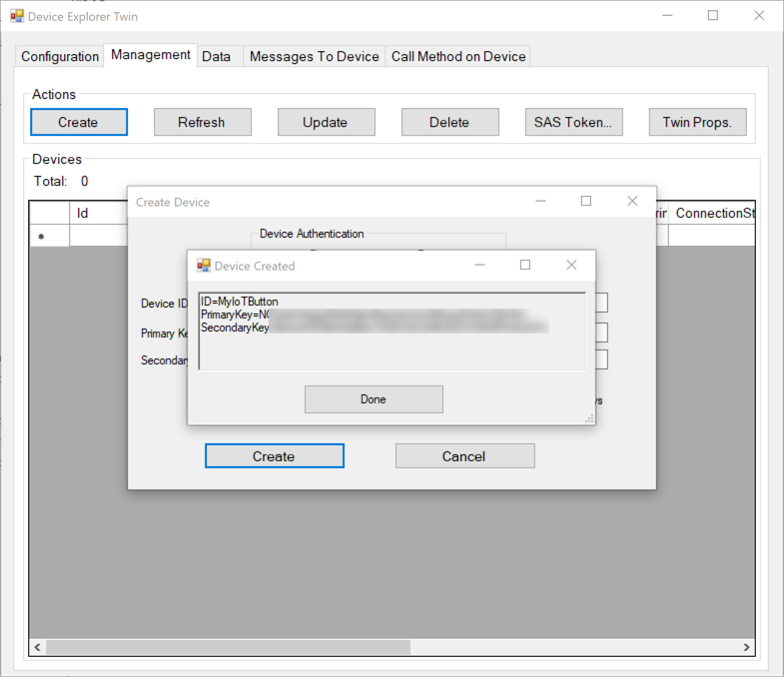784x677 pixels.
Task: Open the SAS Token... dialog
Action: (x=574, y=122)
